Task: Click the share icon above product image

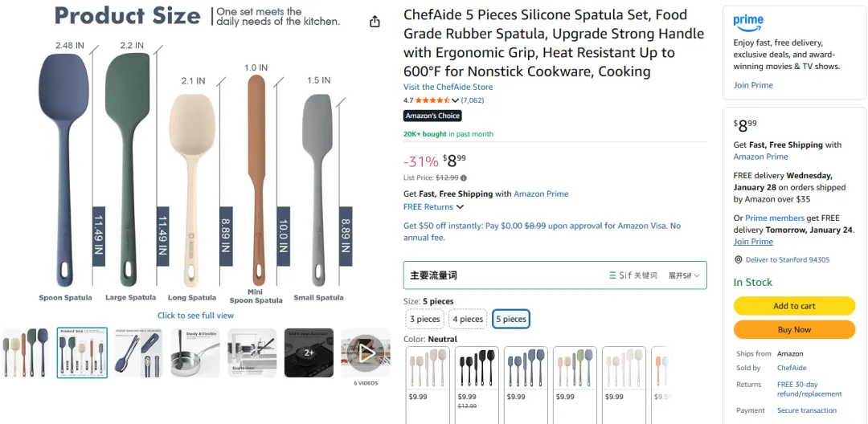Action: (375, 22)
